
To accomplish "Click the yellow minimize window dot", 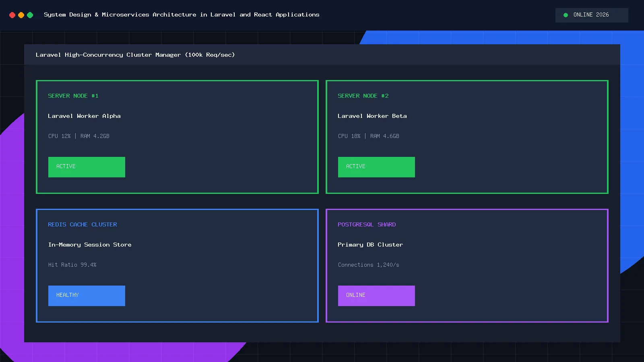I will pos(21,15).
